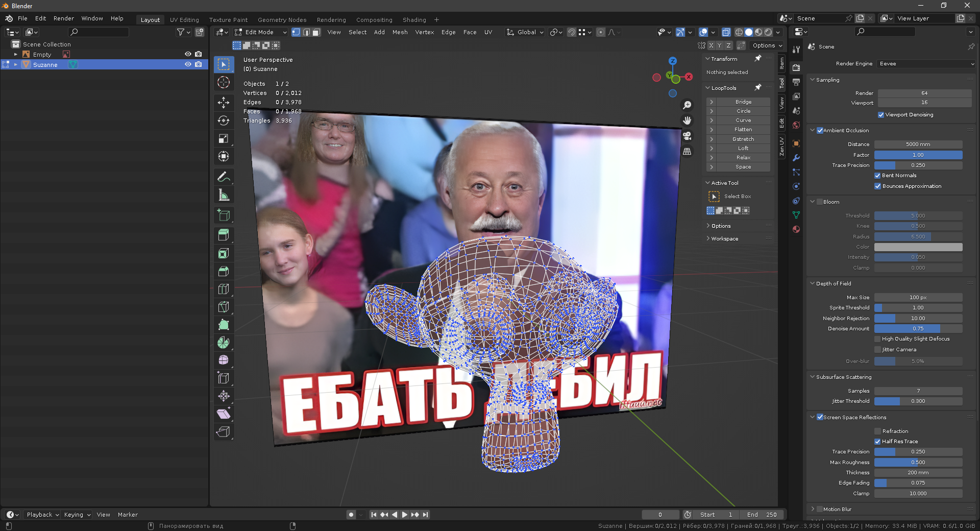Switch to the UV Editing workspace tab
Viewport: 980px width, 531px height.
point(184,20)
